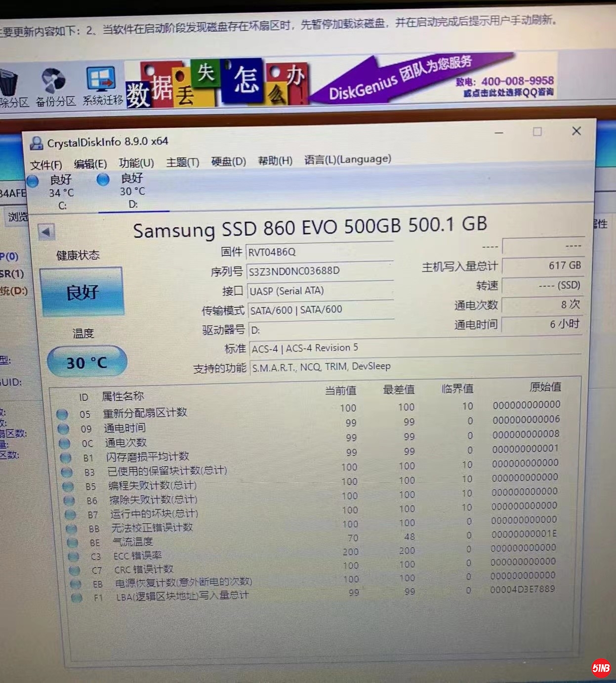
Task: Click the CrystalDiskInfo icon in the title bar
Action: 37,142
